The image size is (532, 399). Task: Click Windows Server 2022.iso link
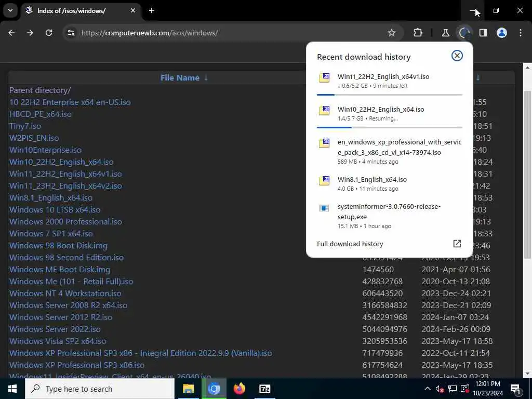pyautogui.click(x=55, y=329)
